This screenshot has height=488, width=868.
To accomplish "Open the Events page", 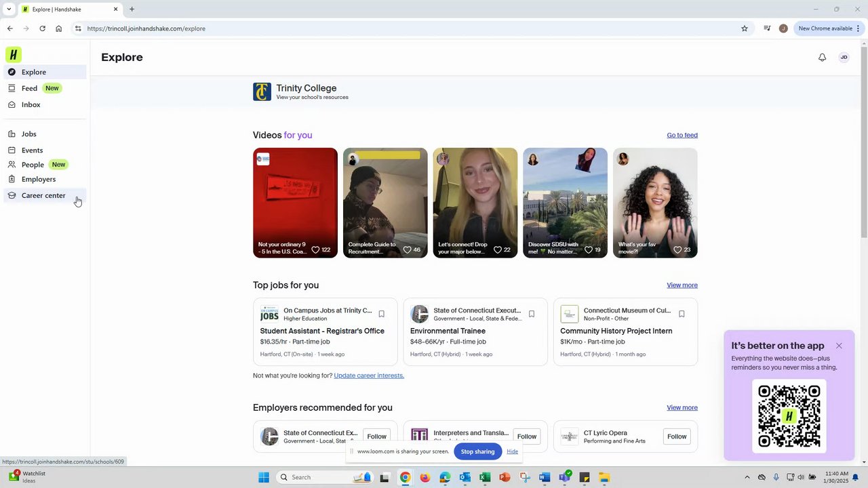I will pos(45,150).
